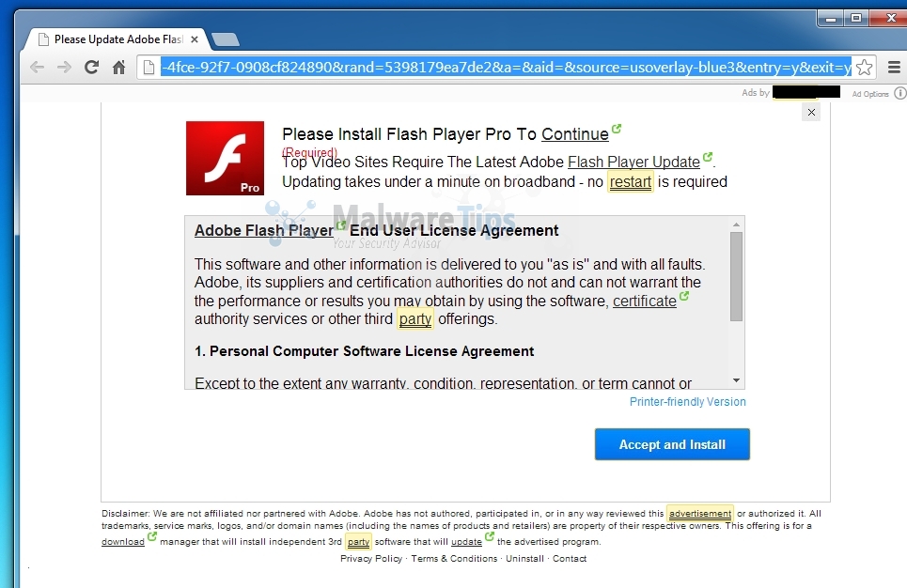The width and height of the screenshot is (907, 588).
Task: Click the page icon in the address bar
Action: pos(149,68)
